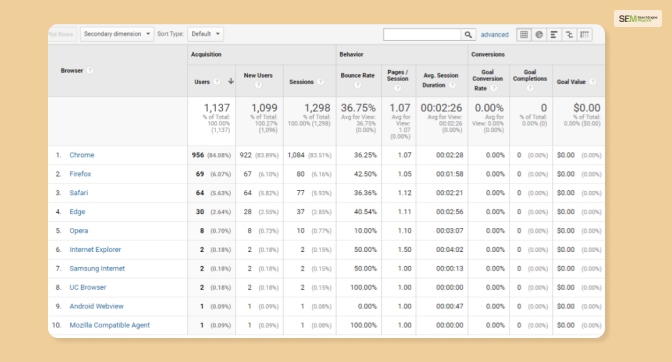672x362 pixels.
Task: Select the average session duration 00:02:26
Action: 441,108
